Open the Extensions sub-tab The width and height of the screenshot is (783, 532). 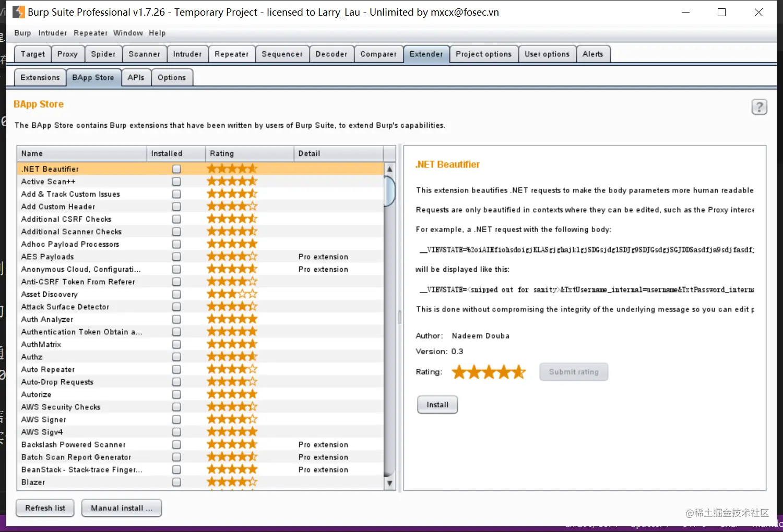tap(40, 78)
